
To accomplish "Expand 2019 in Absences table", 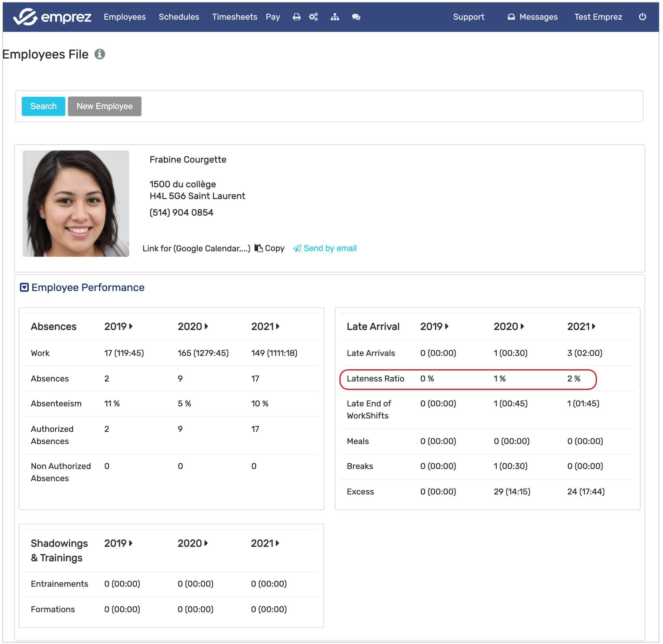I will (x=131, y=327).
